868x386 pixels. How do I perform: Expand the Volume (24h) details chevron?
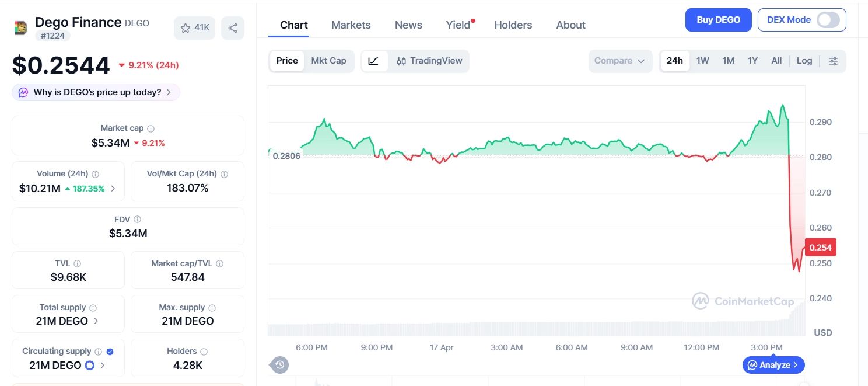tap(113, 189)
